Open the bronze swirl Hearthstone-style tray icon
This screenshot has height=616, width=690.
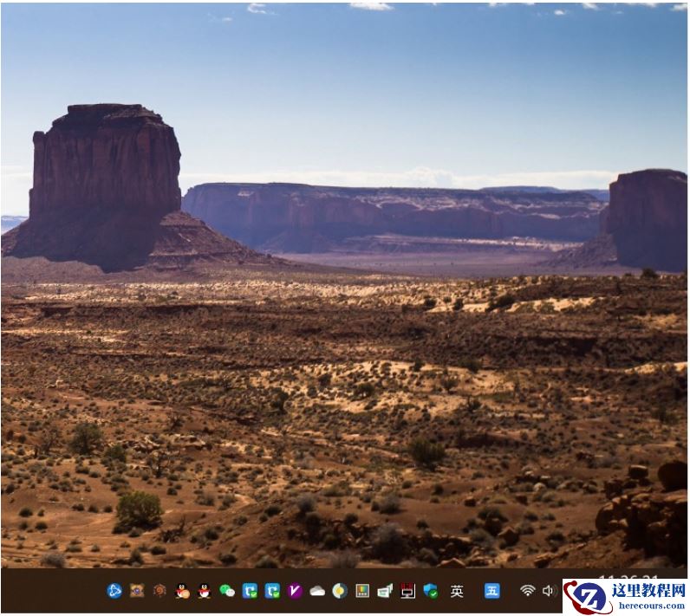159,591
